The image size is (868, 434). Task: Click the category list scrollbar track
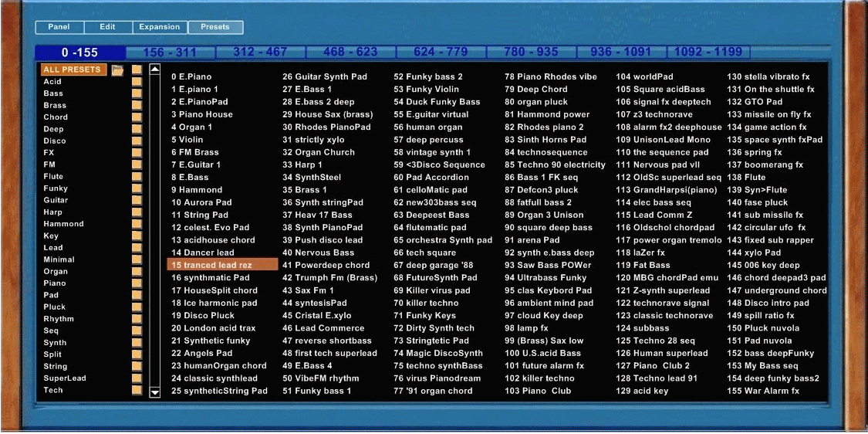tap(155, 231)
